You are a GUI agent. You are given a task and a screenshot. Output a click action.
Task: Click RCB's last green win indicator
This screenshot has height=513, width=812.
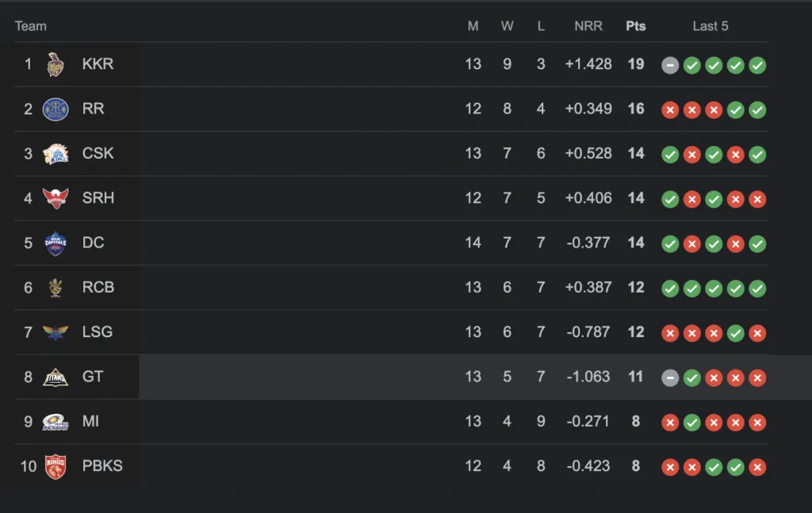coord(757,289)
